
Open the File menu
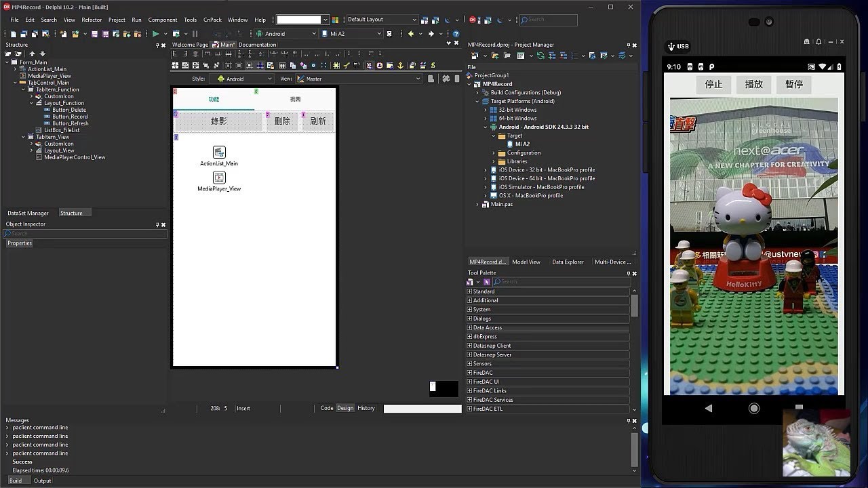(x=14, y=20)
